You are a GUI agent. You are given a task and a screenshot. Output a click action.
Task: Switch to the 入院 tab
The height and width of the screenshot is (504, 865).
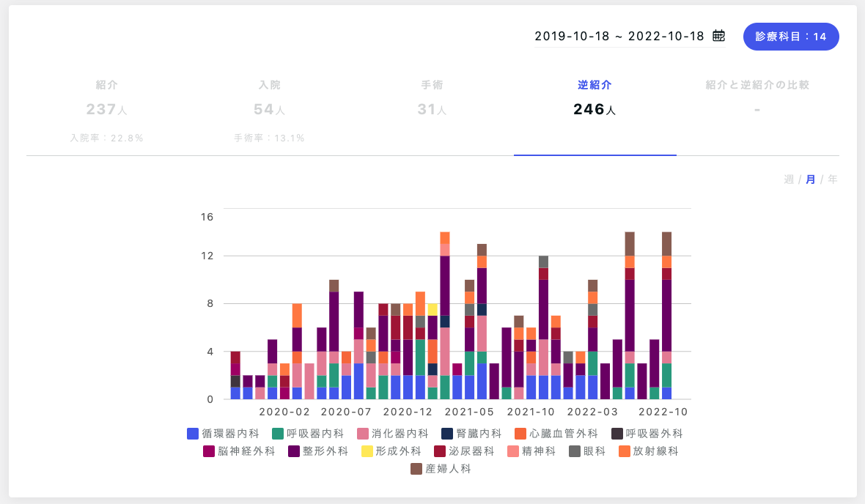pyautogui.click(x=269, y=85)
